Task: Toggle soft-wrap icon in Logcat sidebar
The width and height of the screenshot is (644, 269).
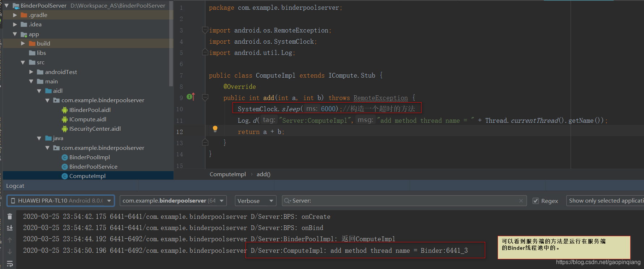Action: 10,264
